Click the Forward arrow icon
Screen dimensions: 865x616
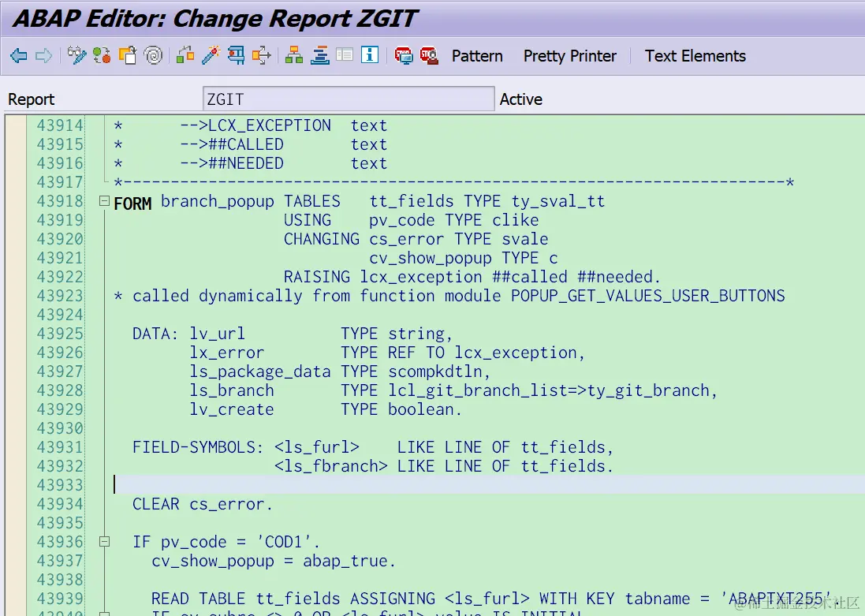[43, 56]
